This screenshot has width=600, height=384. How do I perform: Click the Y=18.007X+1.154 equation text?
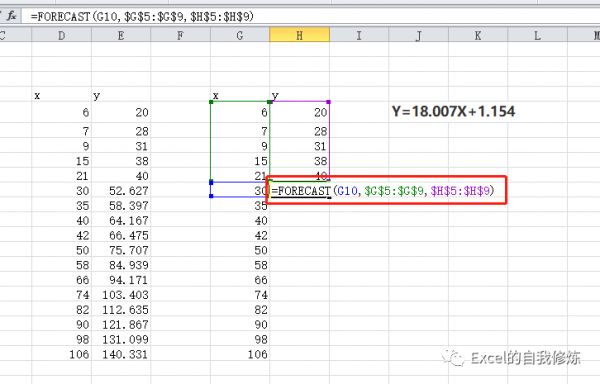[453, 111]
